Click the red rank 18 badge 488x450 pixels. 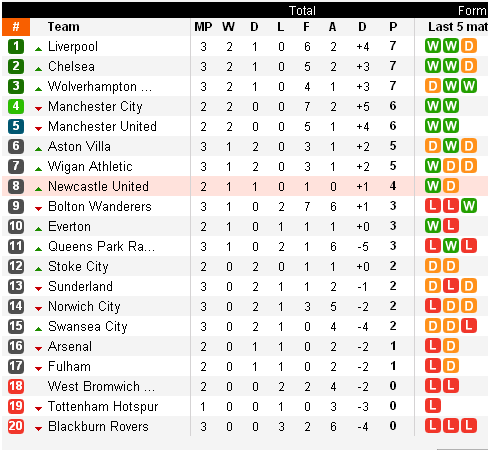(16, 386)
